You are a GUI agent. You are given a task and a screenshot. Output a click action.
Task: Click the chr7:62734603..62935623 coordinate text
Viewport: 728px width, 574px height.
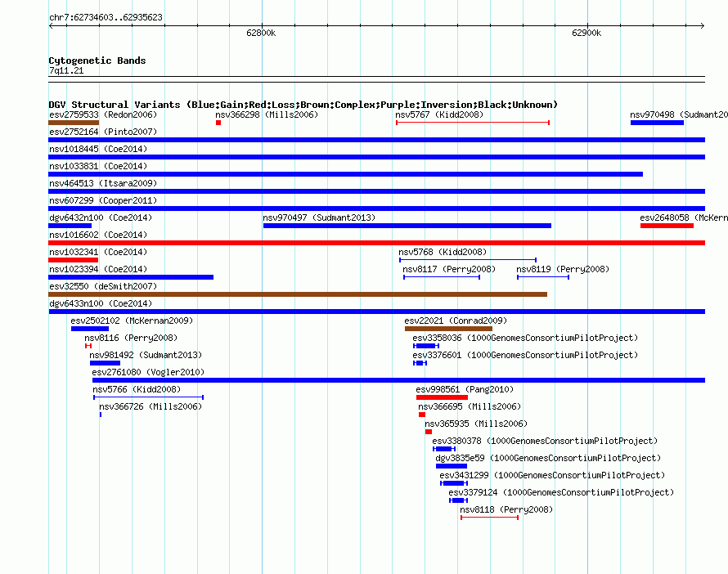tap(106, 17)
